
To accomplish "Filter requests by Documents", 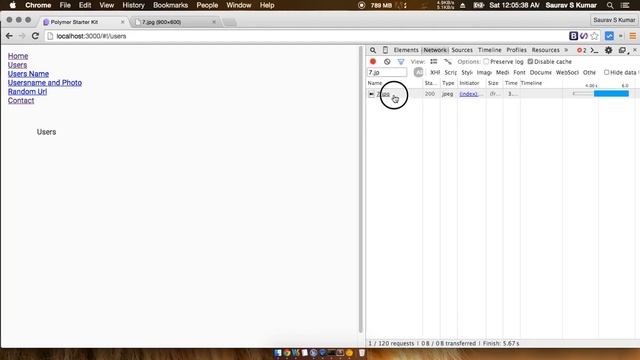I will [x=540, y=72].
